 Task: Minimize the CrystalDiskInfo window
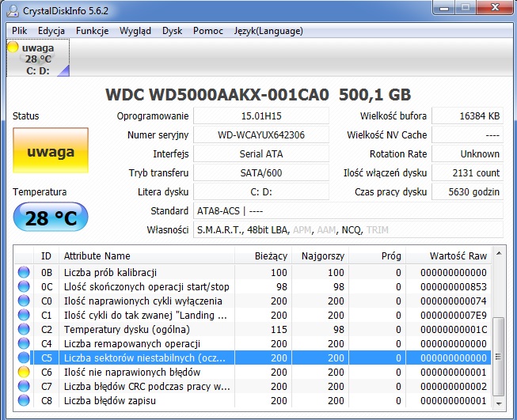[x=444, y=8]
